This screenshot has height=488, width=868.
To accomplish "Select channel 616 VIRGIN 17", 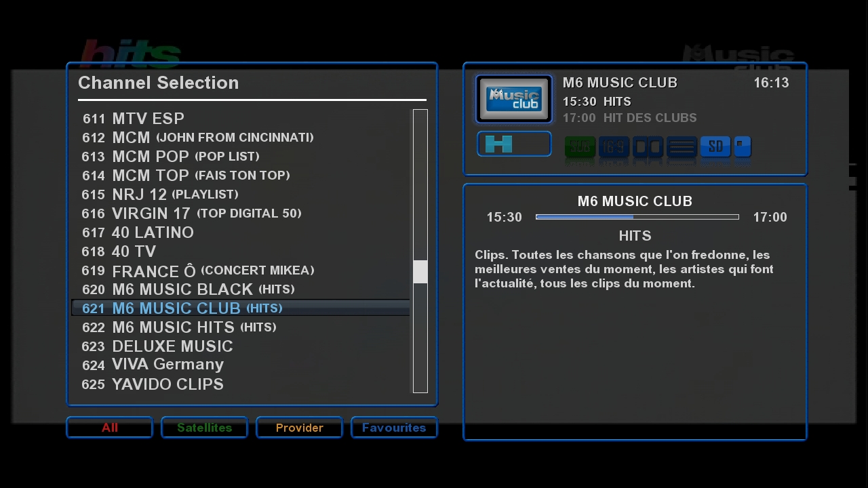I will (241, 213).
